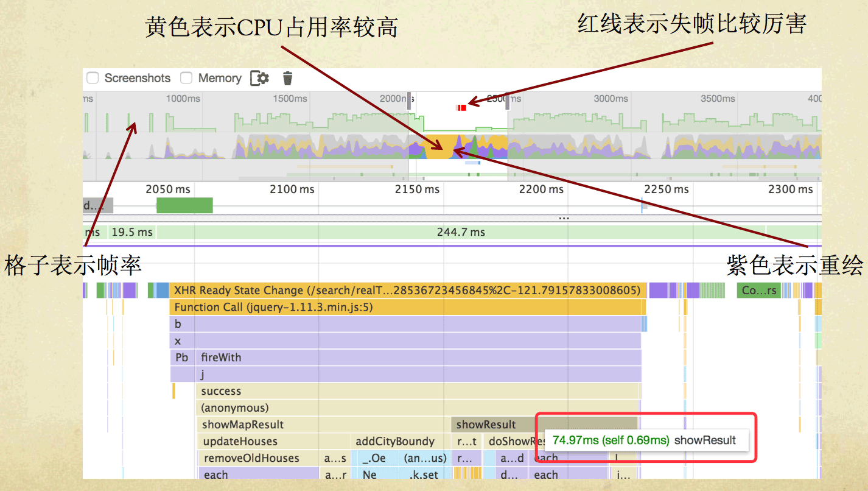Click the trash can clear icon
868x491 pixels.
pyautogui.click(x=288, y=78)
